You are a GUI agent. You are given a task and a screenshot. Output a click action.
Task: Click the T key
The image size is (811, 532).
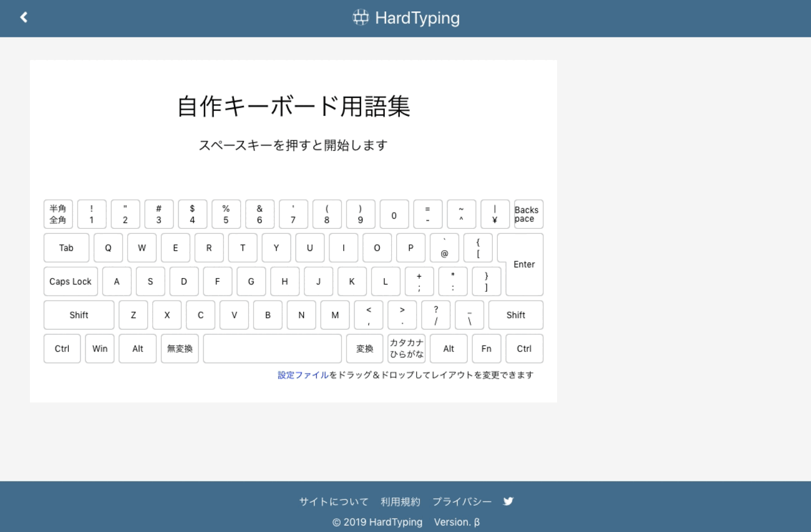pos(243,248)
